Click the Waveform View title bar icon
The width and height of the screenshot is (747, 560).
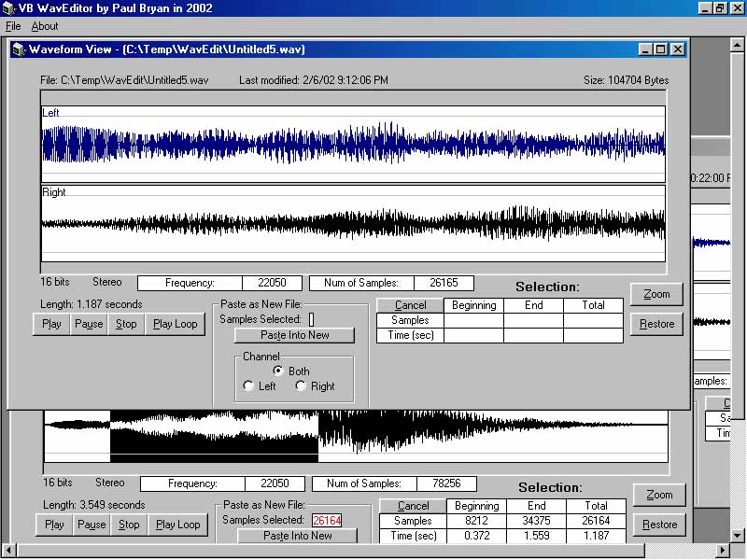click(x=19, y=49)
